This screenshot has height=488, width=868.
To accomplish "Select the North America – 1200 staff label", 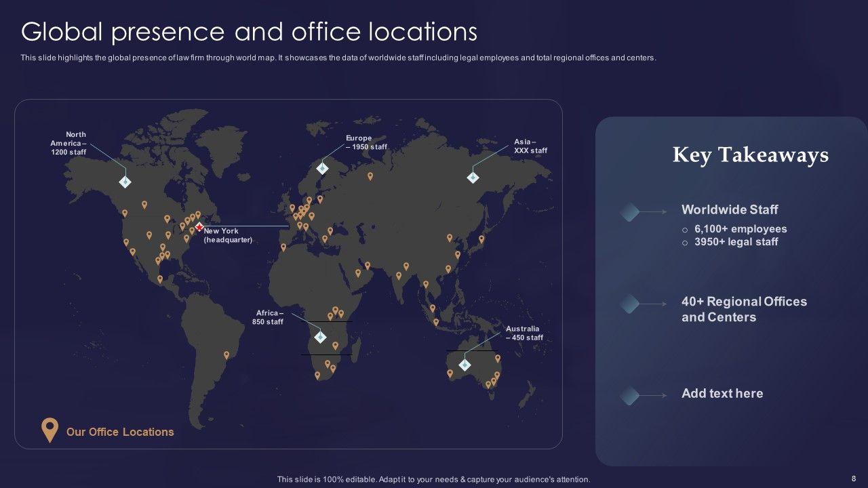I will coord(69,143).
